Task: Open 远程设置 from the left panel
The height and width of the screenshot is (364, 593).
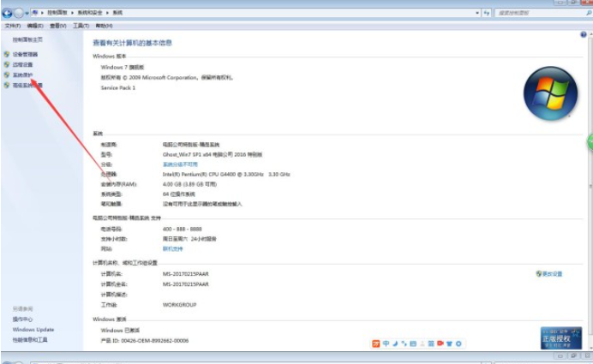Action: point(22,64)
